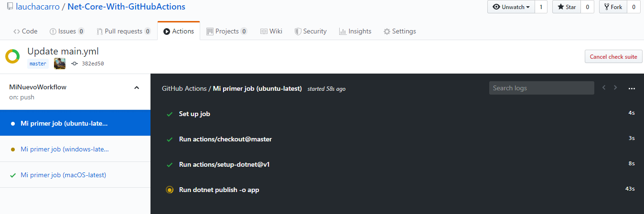
Task: Open the log options three-dot menu
Action: (x=632, y=88)
